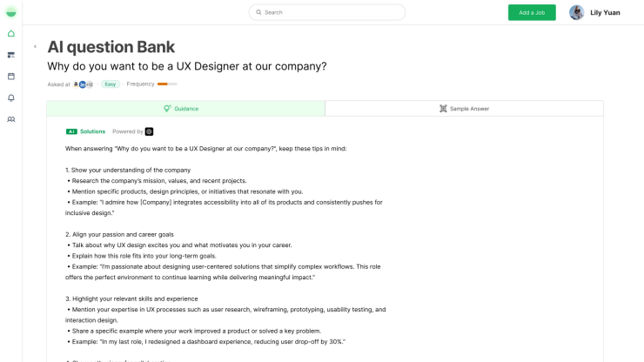
Task: Open notifications bell in sidebar
Action: tap(11, 97)
